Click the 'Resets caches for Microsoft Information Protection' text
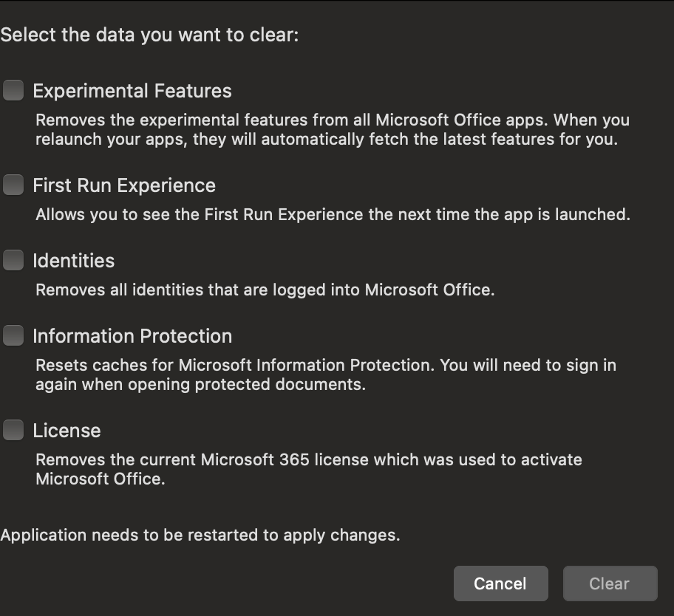Screen dimensions: 674x616 (325, 366)
